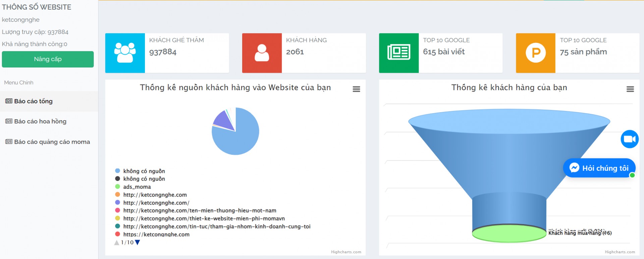Toggle the ten-mien-thuong-hieu-mot-nam legend item
This screenshot has height=259, width=644.
point(200,211)
